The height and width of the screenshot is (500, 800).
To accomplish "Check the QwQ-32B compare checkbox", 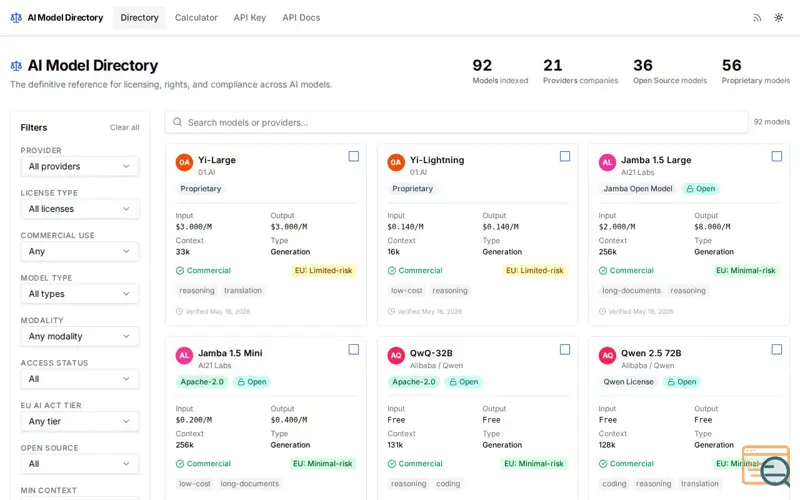I will (565, 350).
